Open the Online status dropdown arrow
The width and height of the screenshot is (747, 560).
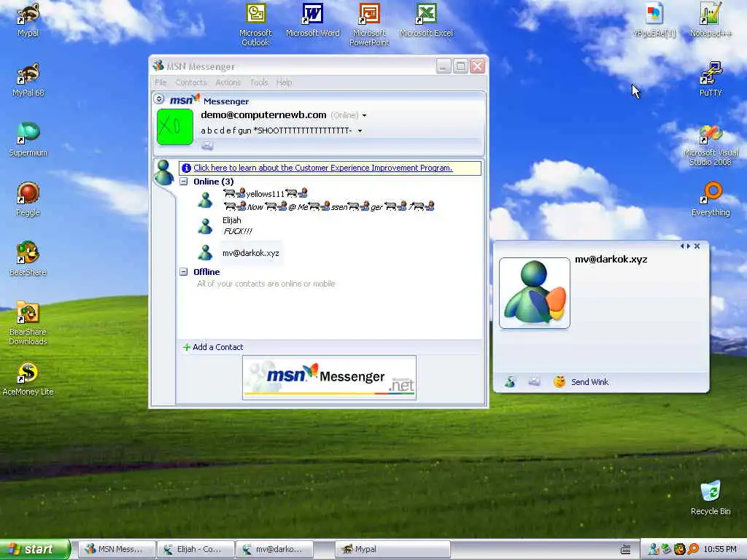(x=365, y=116)
